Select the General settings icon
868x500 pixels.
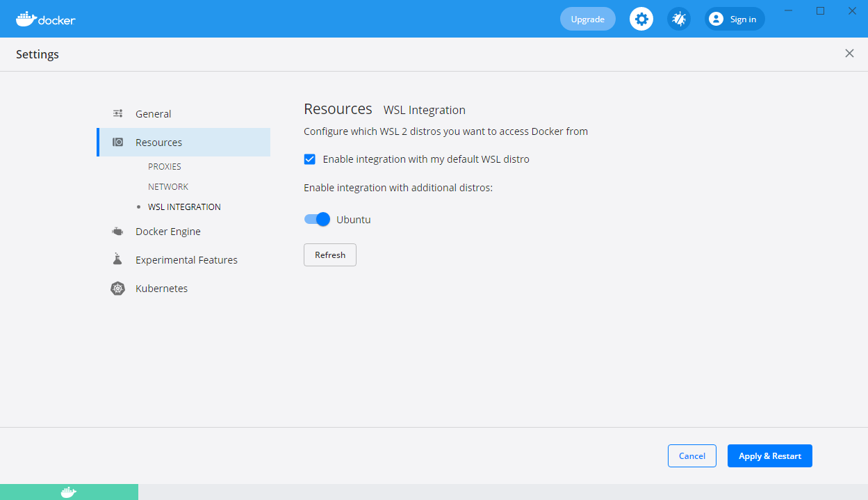[117, 113]
